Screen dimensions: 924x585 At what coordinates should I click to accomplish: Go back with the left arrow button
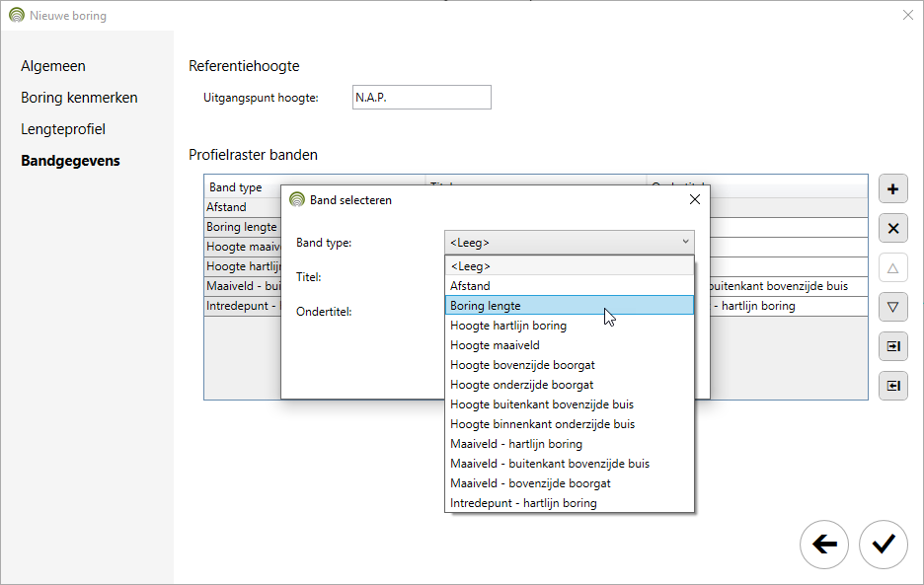click(x=824, y=545)
